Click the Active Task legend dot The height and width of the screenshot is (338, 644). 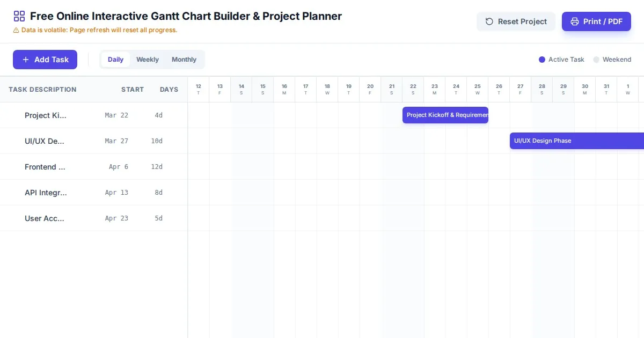(542, 60)
